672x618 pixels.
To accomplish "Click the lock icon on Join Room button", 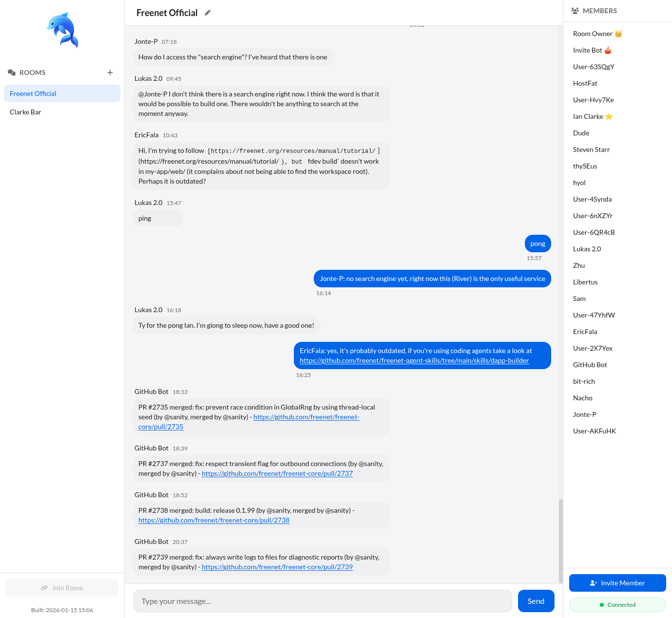I will 44,588.
